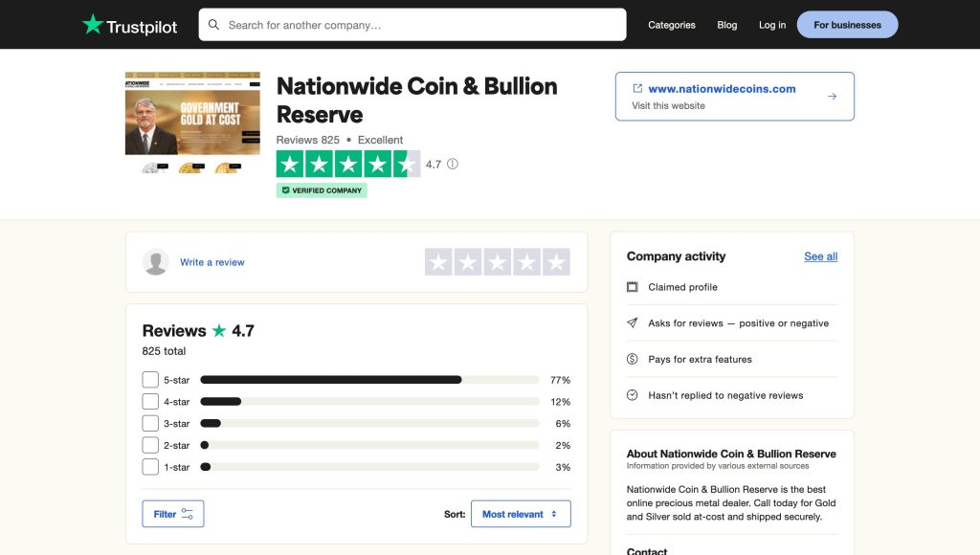The height and width of the screenshot is (555, 980).
Task: Click the 5-star rating bar
Action: click(x=369, y=380)
